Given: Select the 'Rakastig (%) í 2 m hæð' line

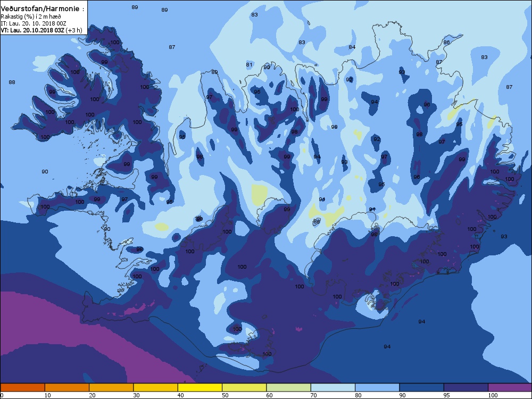Looking at the screenshot, I should point(31,16).
